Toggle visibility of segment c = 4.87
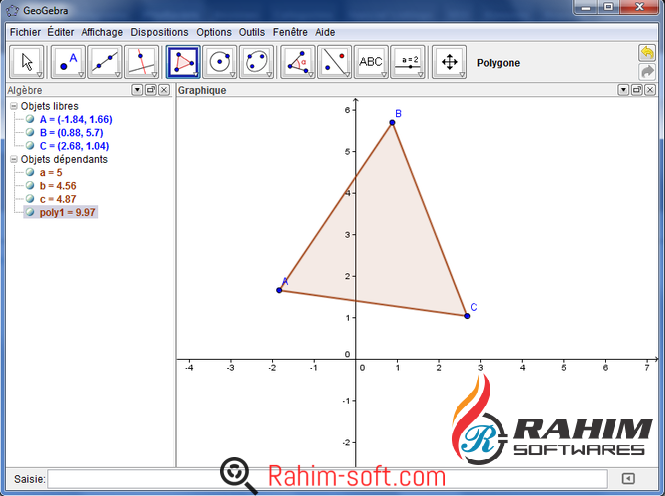Screen dimensions: 665x496 30,198
